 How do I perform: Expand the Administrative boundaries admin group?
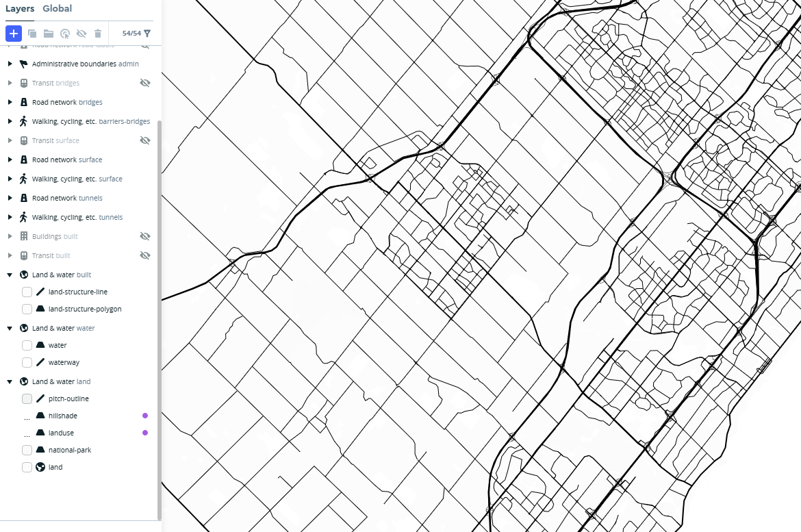point(10,64)
